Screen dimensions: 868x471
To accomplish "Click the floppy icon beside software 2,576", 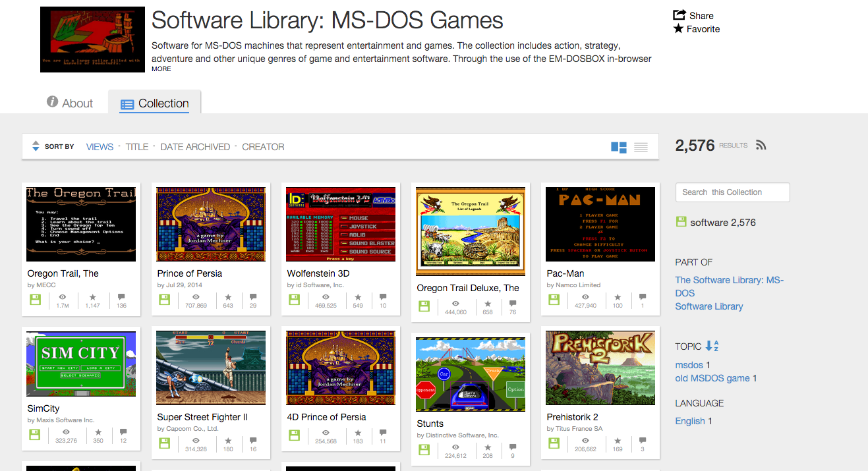I will click(x=681, y=222).
